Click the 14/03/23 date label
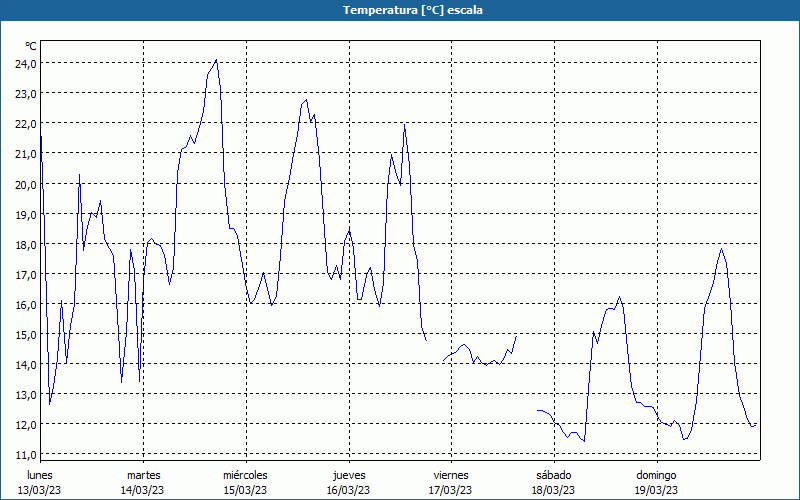This screenshot has height=500, width=800. click(142, 491)
